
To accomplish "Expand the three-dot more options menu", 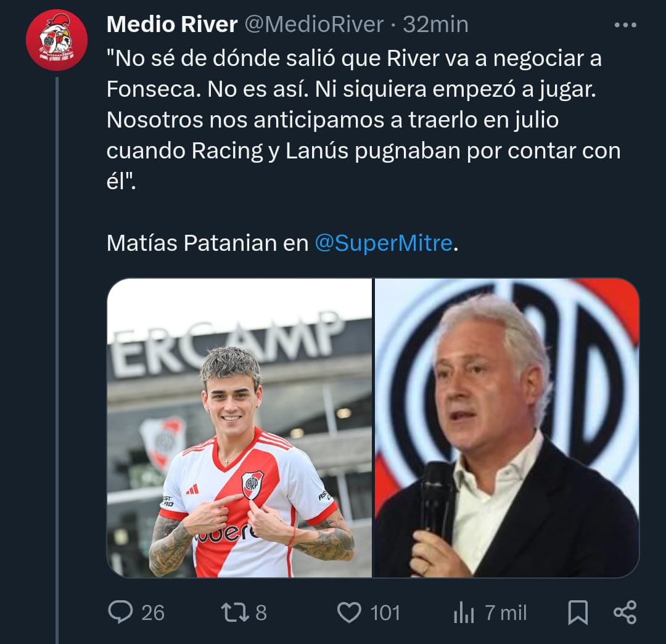I will coord(625,25).
